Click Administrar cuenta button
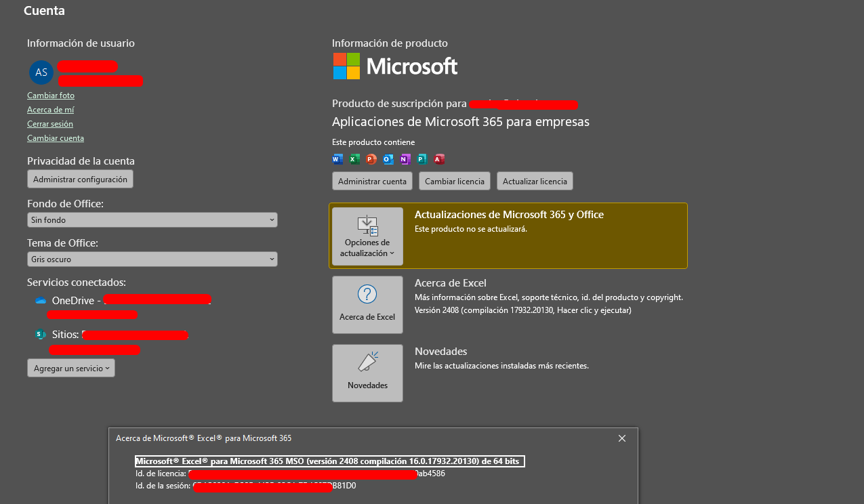 pos(372,181)
